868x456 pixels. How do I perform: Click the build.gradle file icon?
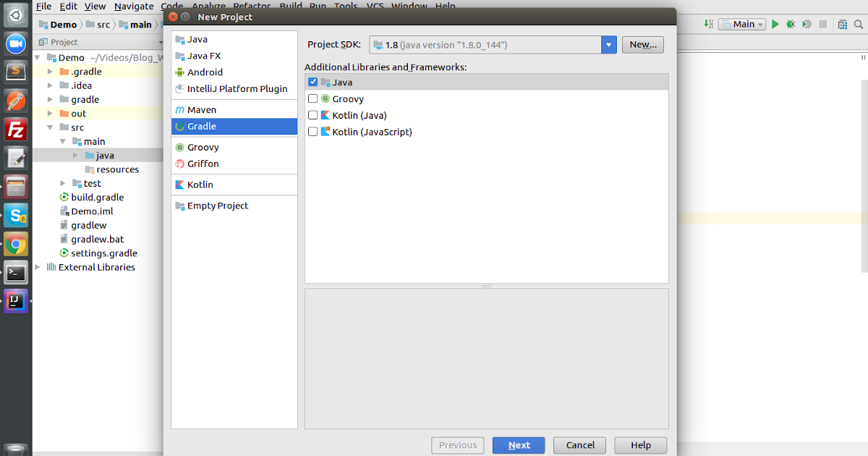[x=64, y=197]
